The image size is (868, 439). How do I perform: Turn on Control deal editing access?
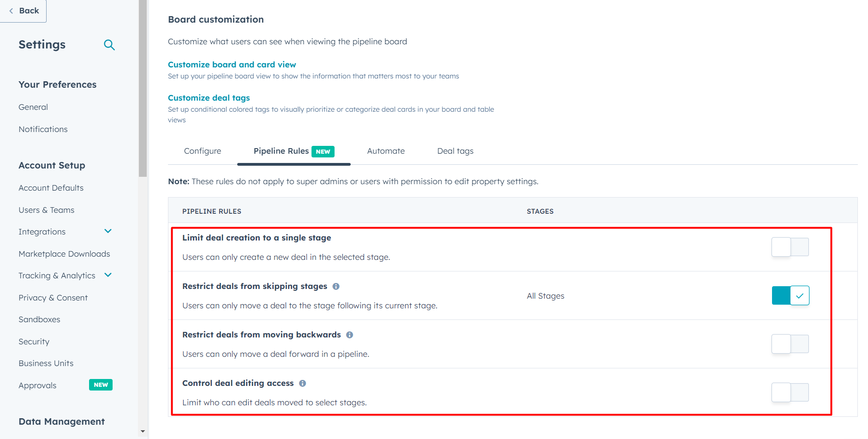790,392
